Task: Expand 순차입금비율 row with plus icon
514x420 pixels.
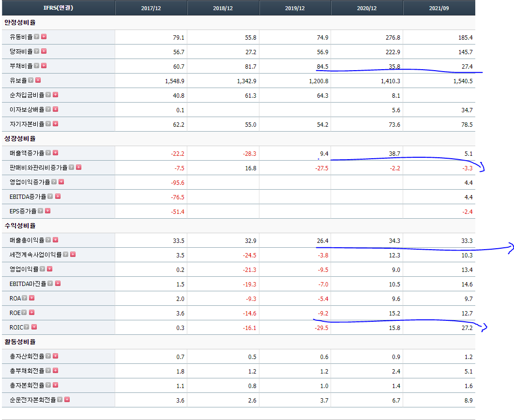Action: [x=55, y=95]
